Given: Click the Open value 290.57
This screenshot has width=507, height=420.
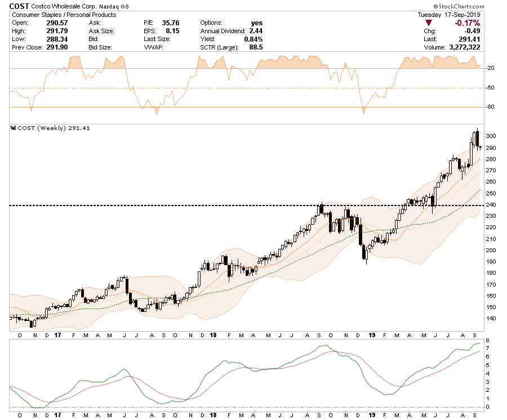Looking at the screenshot, I should coord(57,23).
